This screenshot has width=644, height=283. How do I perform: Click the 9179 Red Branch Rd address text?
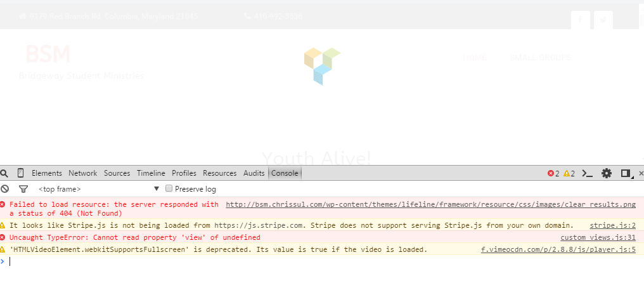[x=113, y=16]
